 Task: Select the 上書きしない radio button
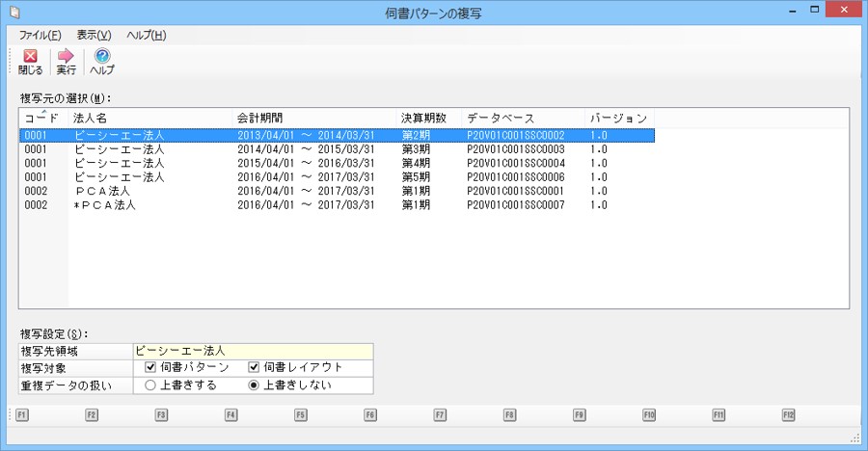pyautogui.click(x=255, y=385)
